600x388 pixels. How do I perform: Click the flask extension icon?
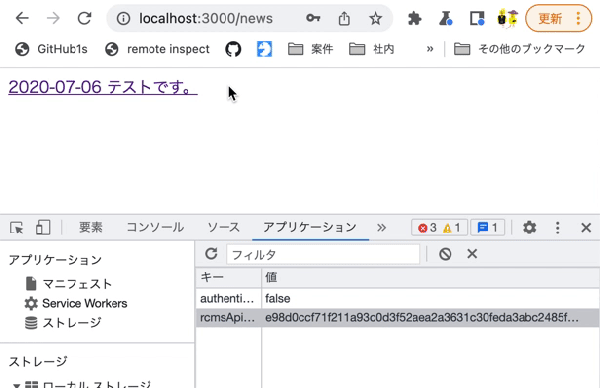point(445,18)
